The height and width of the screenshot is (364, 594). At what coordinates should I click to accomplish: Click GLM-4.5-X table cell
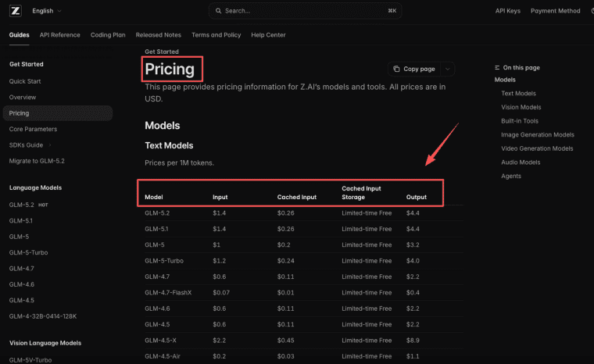click(161, 341)
